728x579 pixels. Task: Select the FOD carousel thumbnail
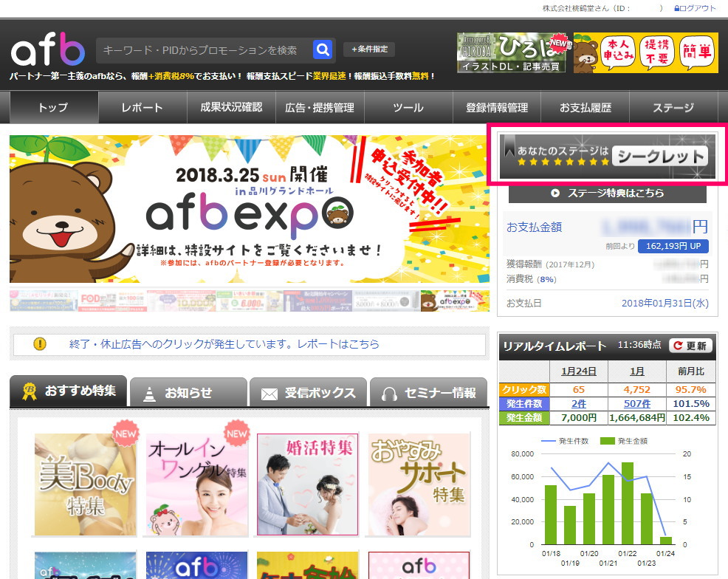click(x=112, y=301)
